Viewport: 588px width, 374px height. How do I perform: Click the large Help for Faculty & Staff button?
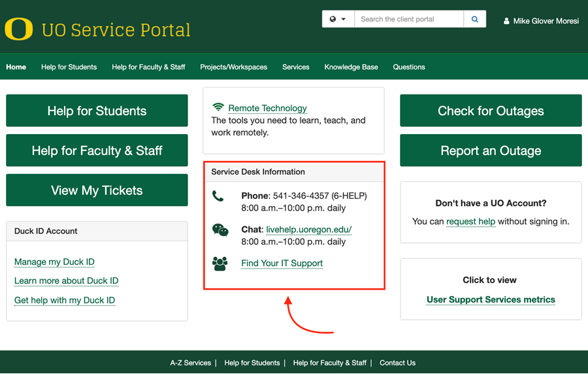97,150
